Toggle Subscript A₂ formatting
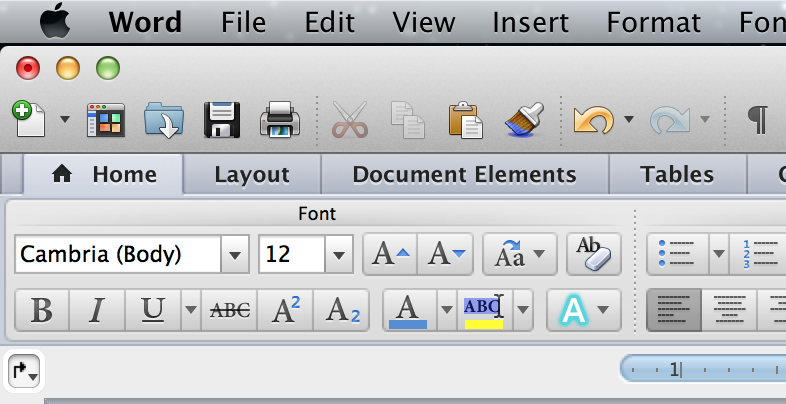The height and width of the screenshot is (404, 786). [x=341, y=310]
